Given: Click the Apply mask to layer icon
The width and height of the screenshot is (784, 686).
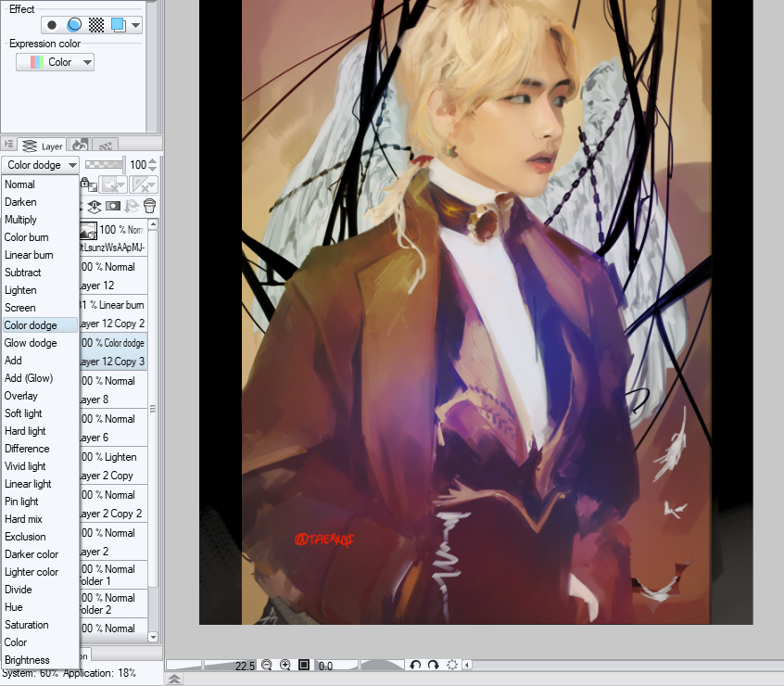Looking at the screenshot, I should [132, 206].
